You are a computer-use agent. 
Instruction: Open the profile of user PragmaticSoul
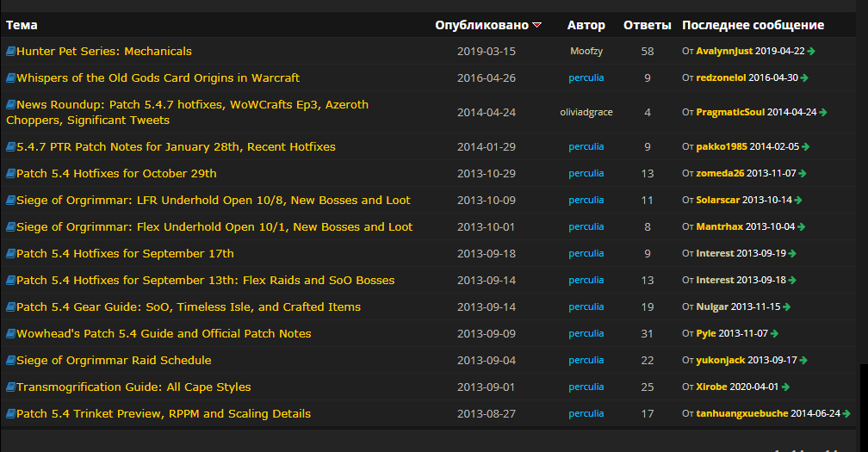pyautogui.click(x=729, y=112)
